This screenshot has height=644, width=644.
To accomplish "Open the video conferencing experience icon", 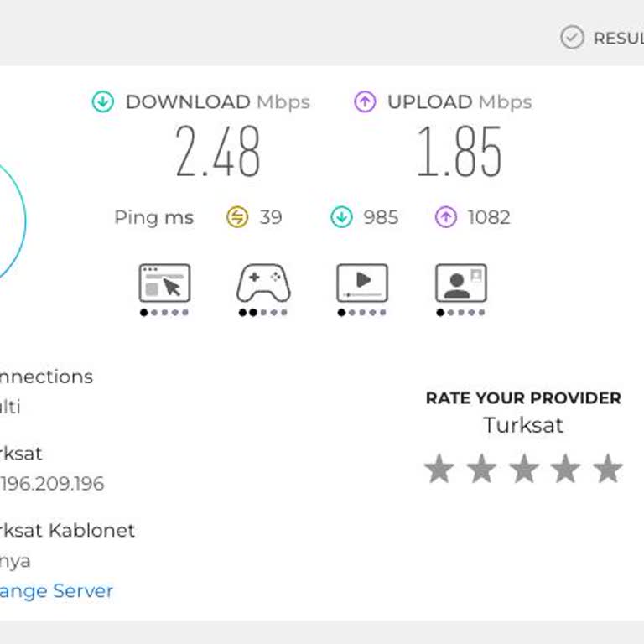I will (x=461, y=283).
